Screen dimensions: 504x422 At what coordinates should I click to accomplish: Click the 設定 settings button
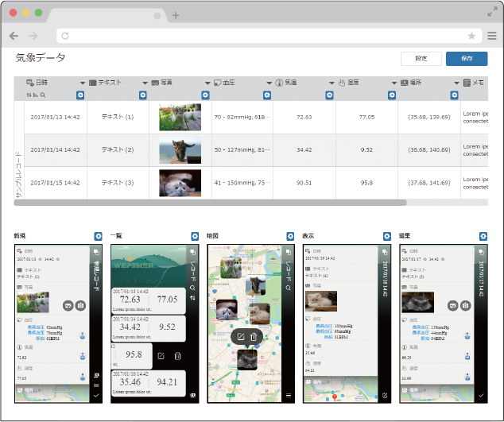421,59
